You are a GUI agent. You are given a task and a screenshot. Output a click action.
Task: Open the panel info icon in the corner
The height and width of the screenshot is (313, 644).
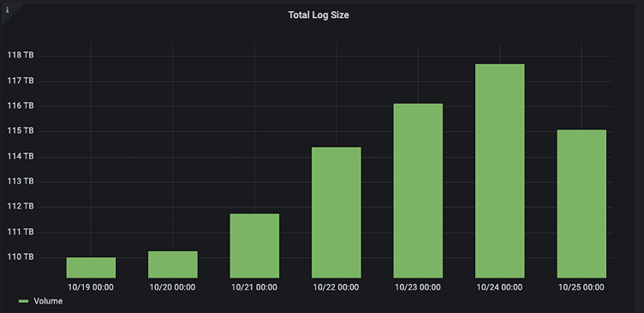click(x=8, y=10)
